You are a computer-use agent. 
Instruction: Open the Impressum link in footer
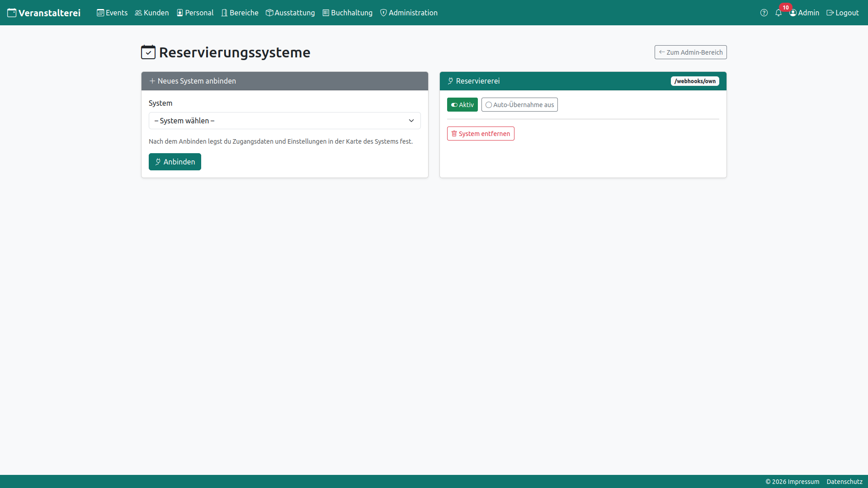coord(803,482)
